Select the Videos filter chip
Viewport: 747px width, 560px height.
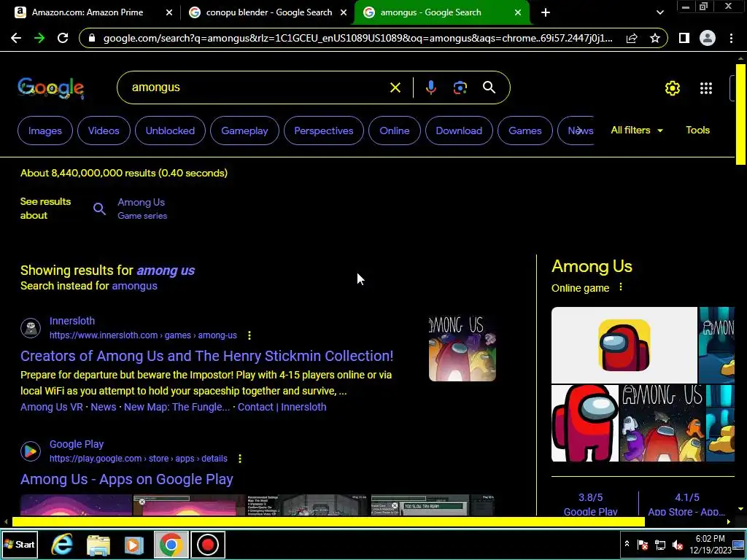click(x=104, y=131)
